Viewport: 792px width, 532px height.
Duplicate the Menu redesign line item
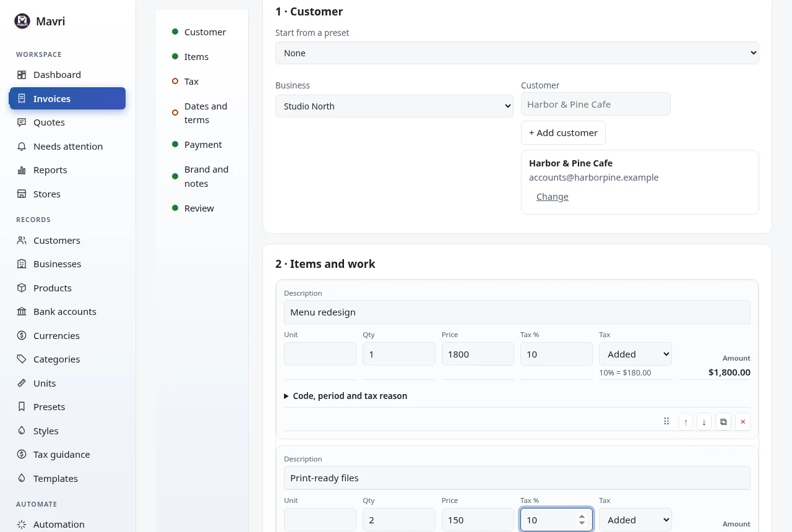(723, 422)
